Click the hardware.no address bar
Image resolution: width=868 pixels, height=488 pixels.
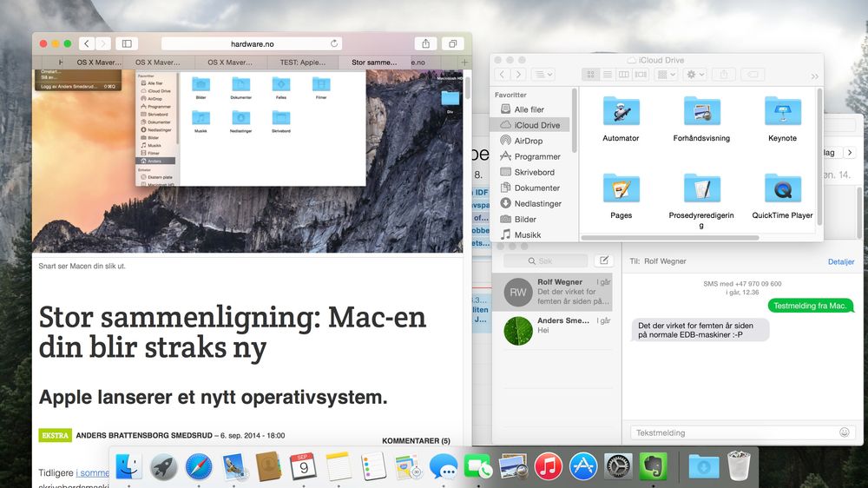click(x=252, y=43)
